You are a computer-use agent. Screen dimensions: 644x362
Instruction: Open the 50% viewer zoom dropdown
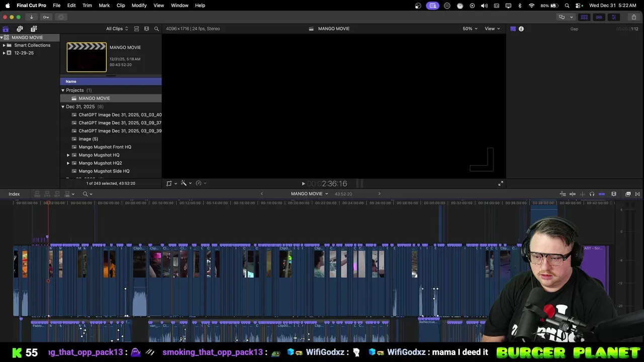click(470, 29)
